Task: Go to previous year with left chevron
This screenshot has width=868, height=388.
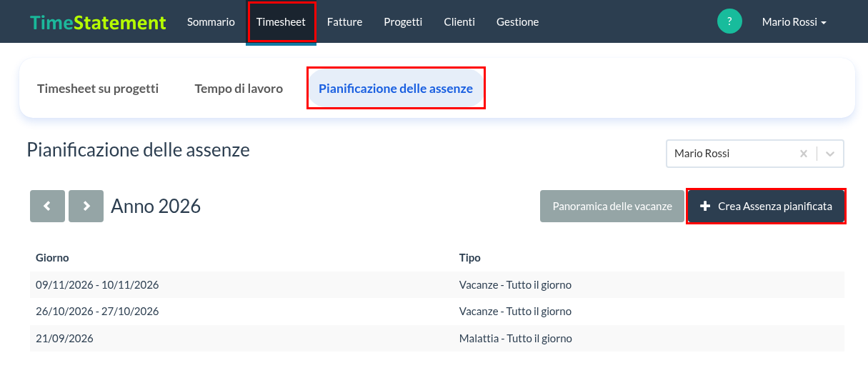Action: point(47,207)
